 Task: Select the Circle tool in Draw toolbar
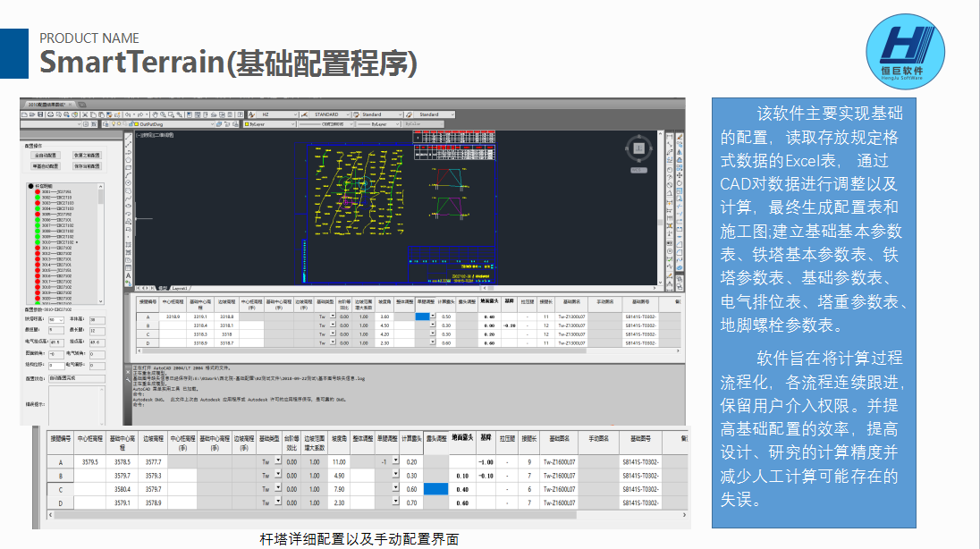pyautogui.click(x=128, y=182)
